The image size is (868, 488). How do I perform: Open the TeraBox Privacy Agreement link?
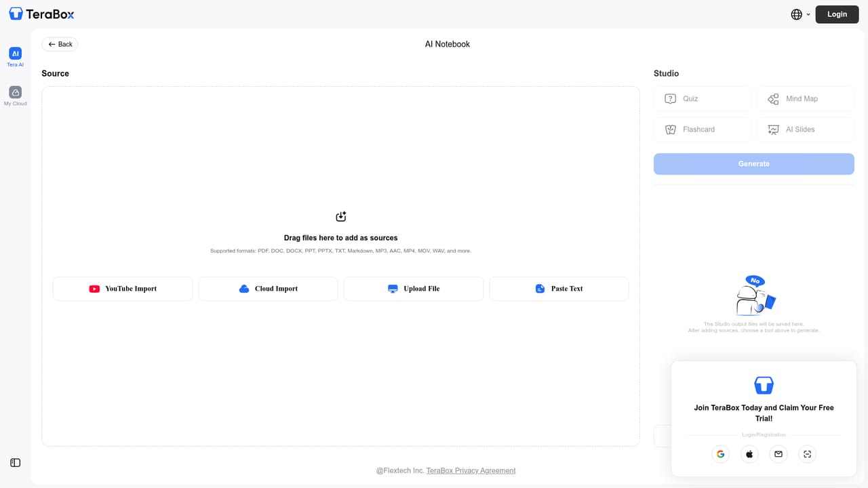pos(471,470)
